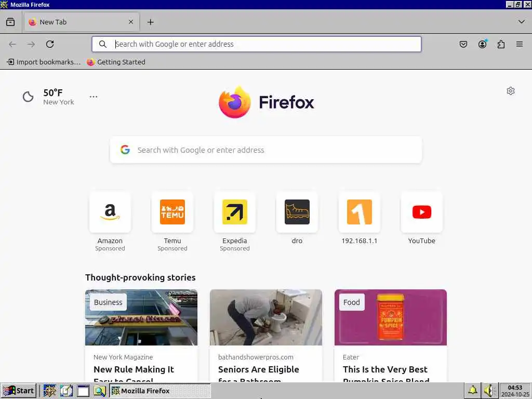Open the Firefox View icon in tab bar
The height and width of the screenshot is (399, 532).
pos(10,22)
